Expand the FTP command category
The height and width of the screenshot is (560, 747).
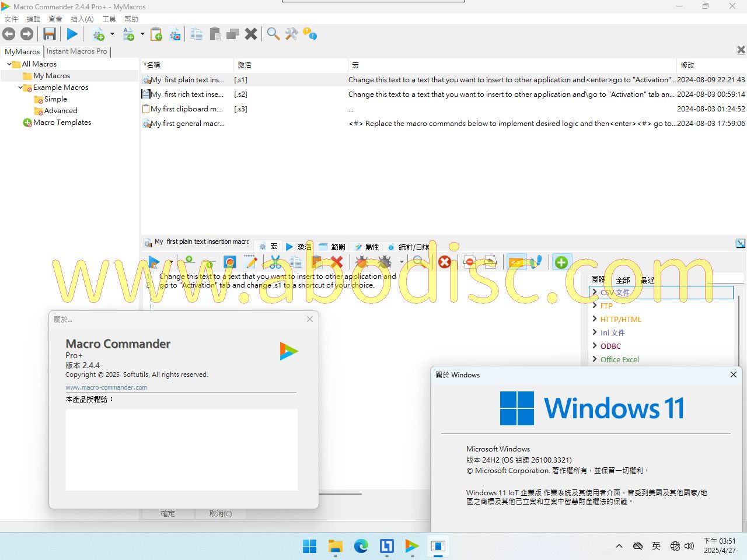coord(595,306)
